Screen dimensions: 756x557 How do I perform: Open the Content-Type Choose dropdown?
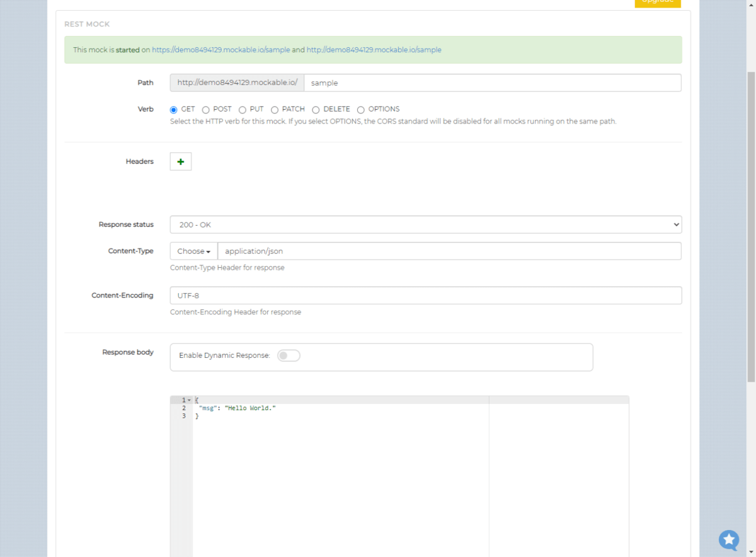click(193, 251)
